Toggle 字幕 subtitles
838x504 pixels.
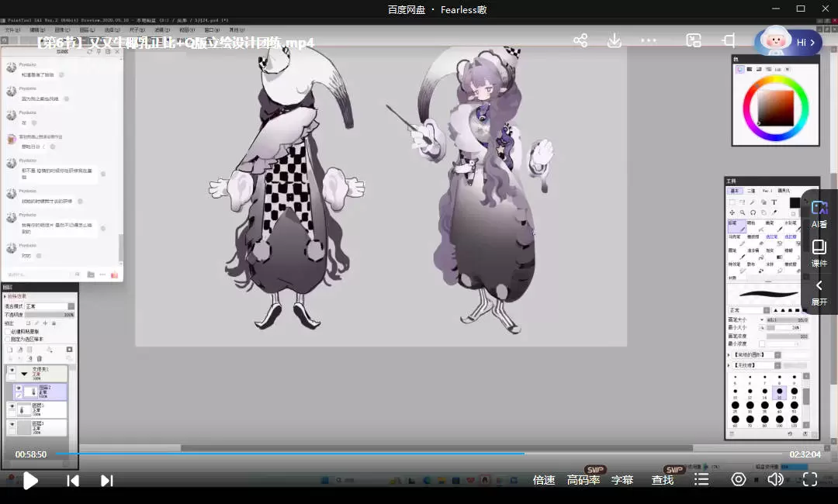tap(622, 480)
